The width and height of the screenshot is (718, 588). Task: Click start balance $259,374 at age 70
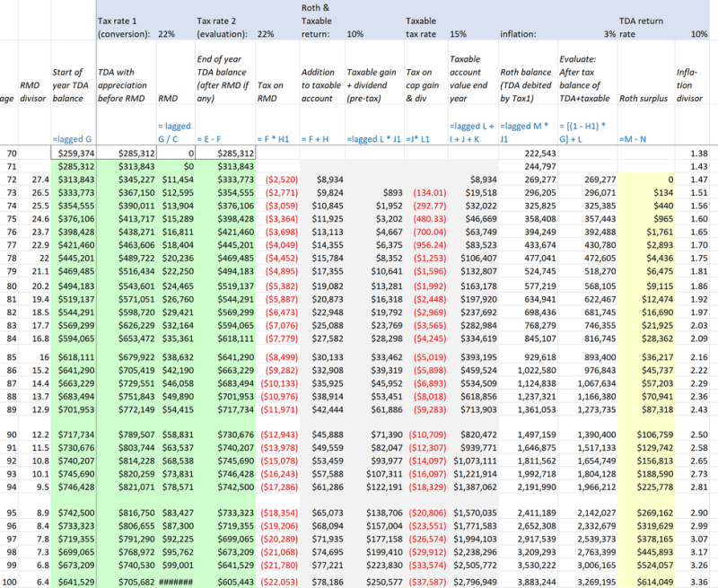pos(74,154)
